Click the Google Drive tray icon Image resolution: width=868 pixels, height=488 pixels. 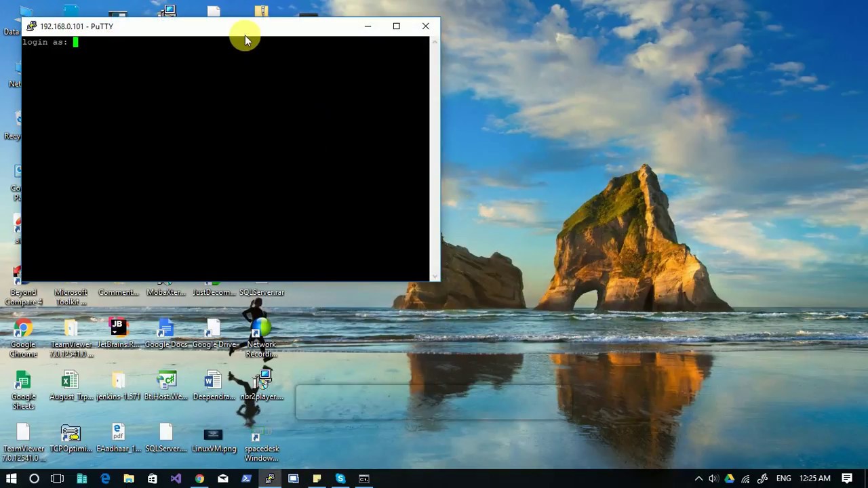point(730,479)
